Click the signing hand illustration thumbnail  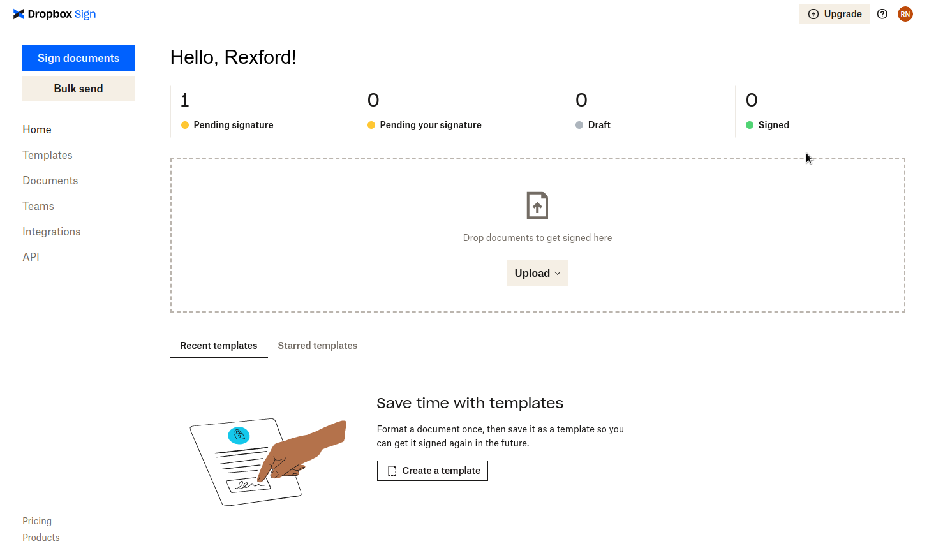coord(267,461)
